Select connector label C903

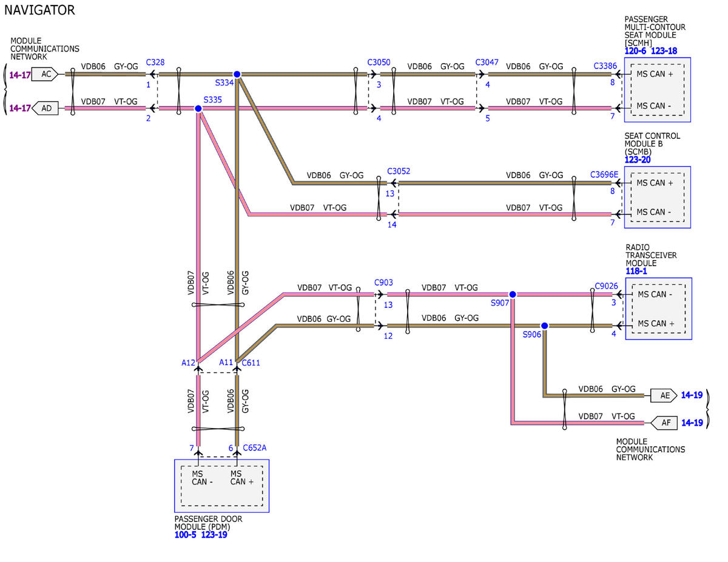point(383,283)
